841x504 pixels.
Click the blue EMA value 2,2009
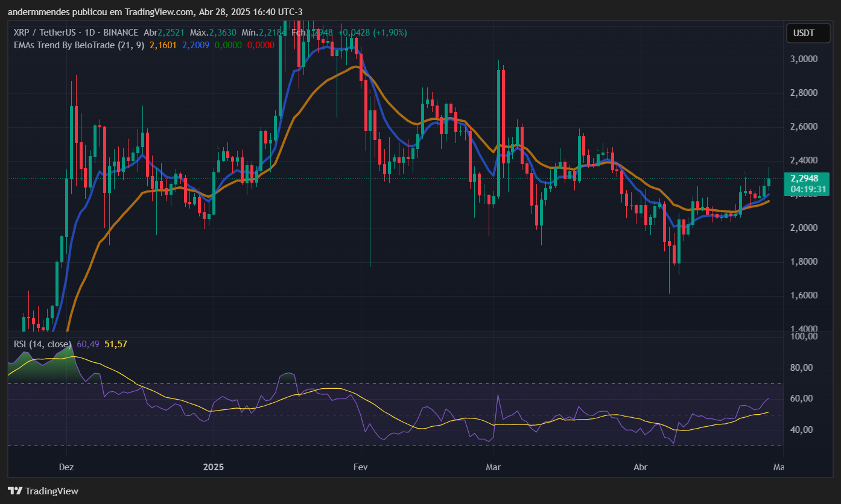click(x=195, y=45)
